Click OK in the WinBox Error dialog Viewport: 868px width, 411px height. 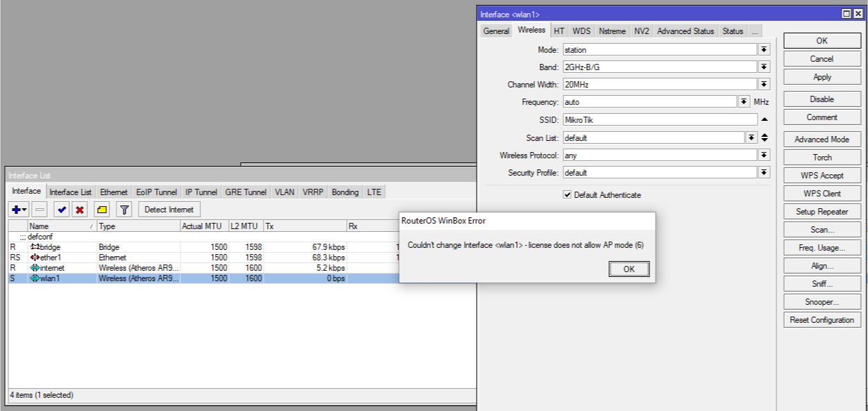tap(629, 269)
